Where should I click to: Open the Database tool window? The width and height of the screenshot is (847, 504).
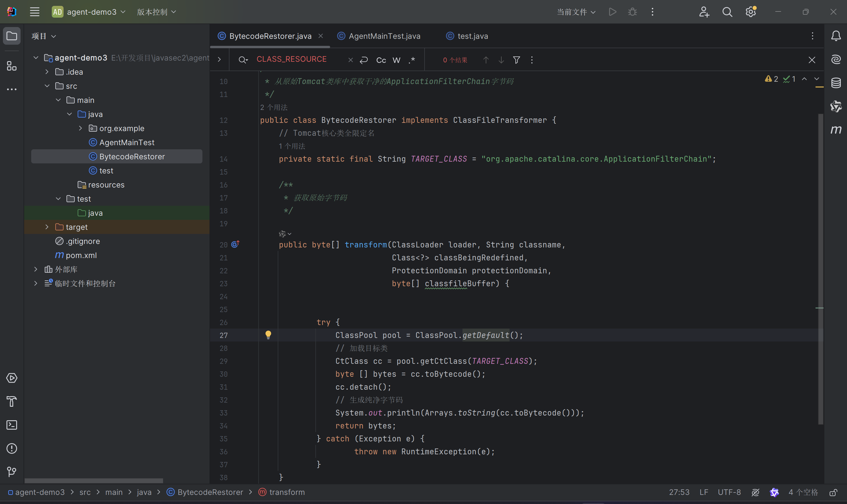[836, 83]
